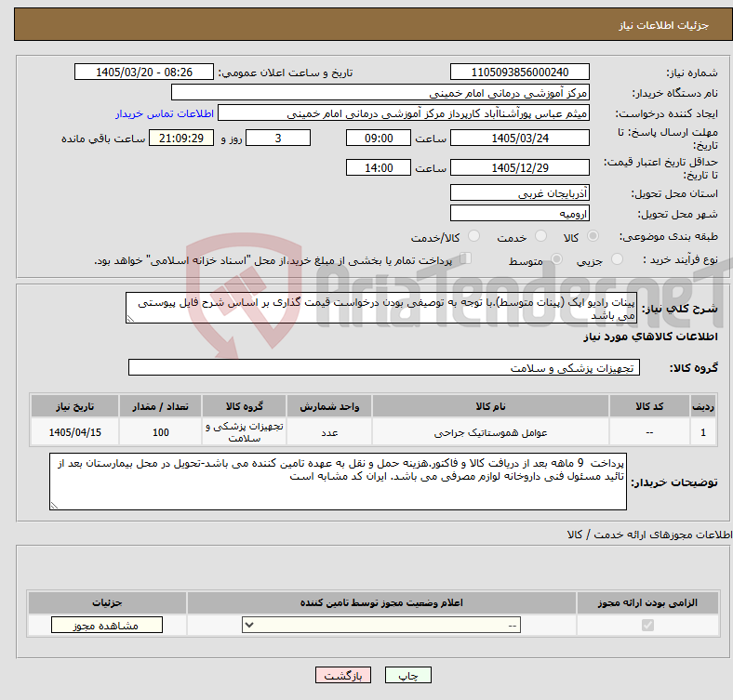Viewport: 733px width, 700px height.
Task: Click the need number field 1105093856000240
Action: [x=519, y=72]
